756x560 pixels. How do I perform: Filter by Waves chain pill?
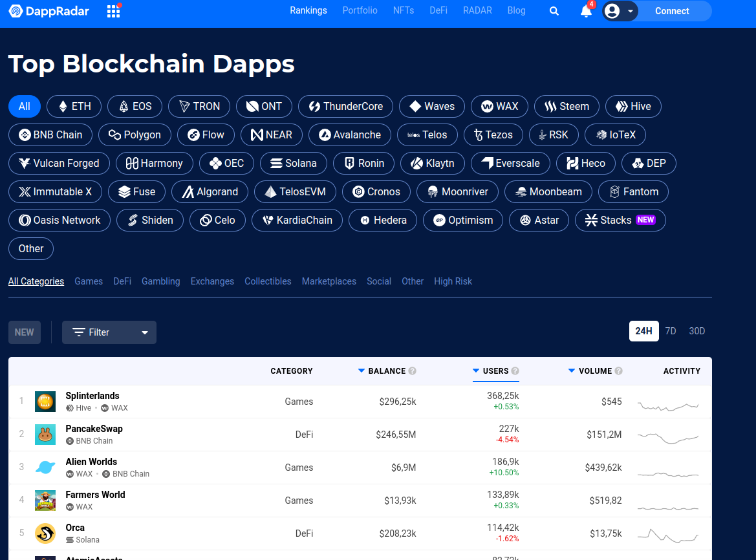pos(432,107)
